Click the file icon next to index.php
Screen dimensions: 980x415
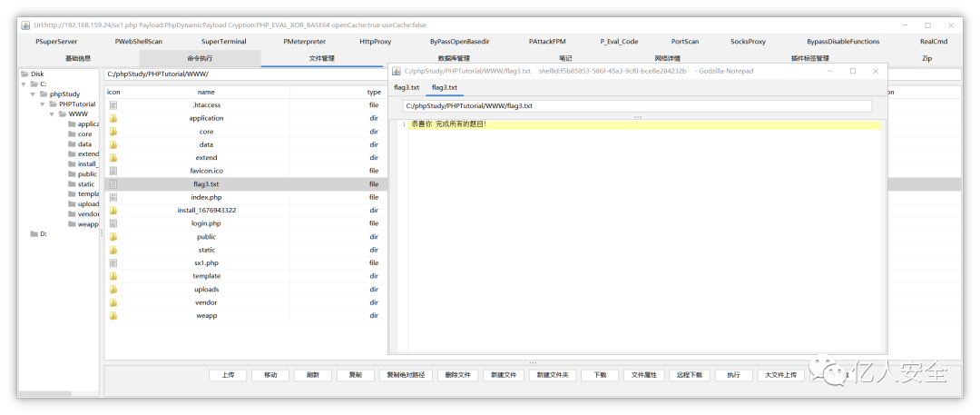pyautogui.click(x=113, y=197)
